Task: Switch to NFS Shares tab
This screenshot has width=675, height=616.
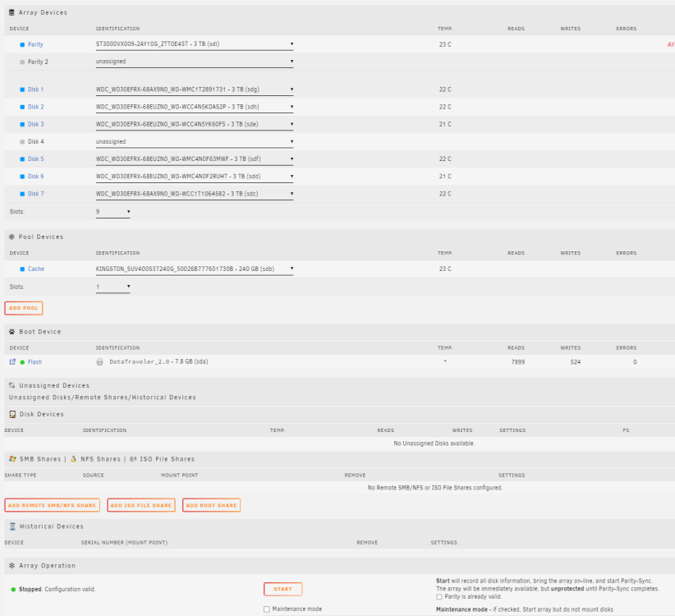Action: click(100, 459)
